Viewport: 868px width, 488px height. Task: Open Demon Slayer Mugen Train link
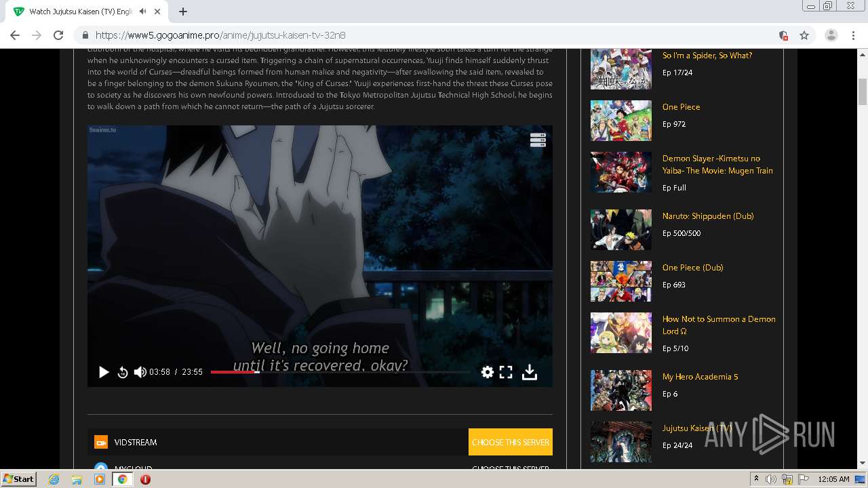tap(717, 165)
